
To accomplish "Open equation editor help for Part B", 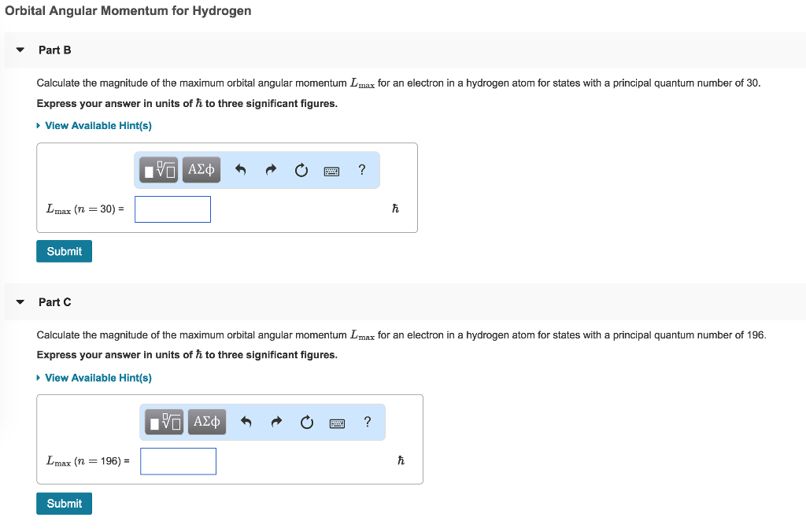I will tap(361, 169).
